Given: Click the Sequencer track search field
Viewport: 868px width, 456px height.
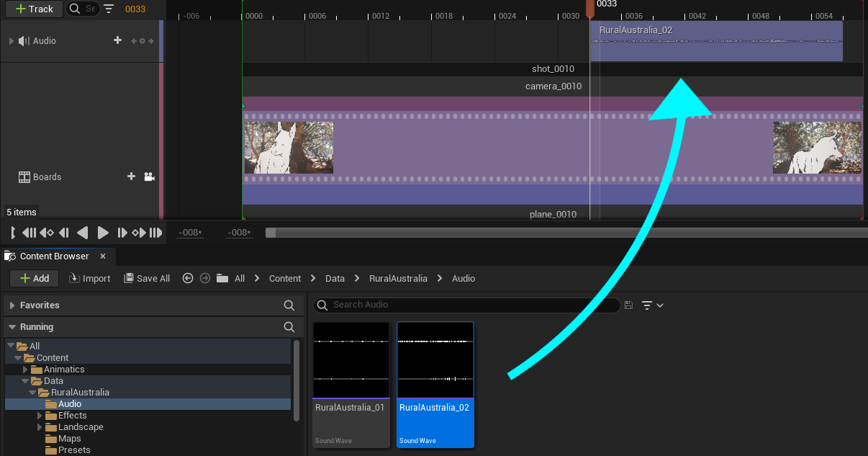Looking at the screenshot, I should 83,9.
